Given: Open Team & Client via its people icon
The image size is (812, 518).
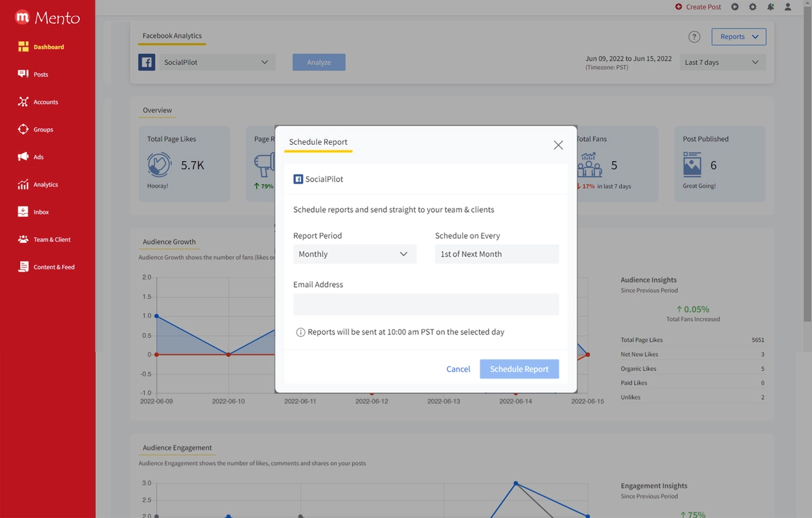Looking at the screenshot, I should 23,239.
